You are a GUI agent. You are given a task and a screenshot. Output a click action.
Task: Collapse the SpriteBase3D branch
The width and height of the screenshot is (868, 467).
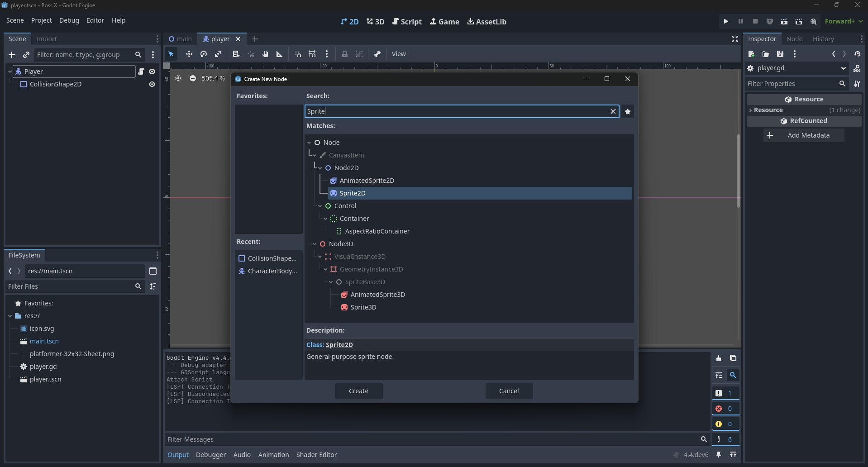pyautogui.click(x=331, y=282)
